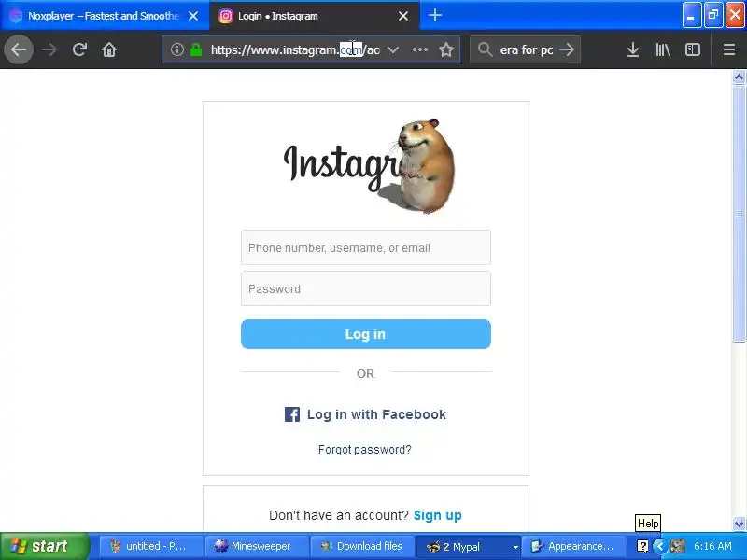The height and width of the screenshot is (560, 747).
Task: Expand the Mypal taskbar group
Action: pyautogui.click(x=515, y=547)
